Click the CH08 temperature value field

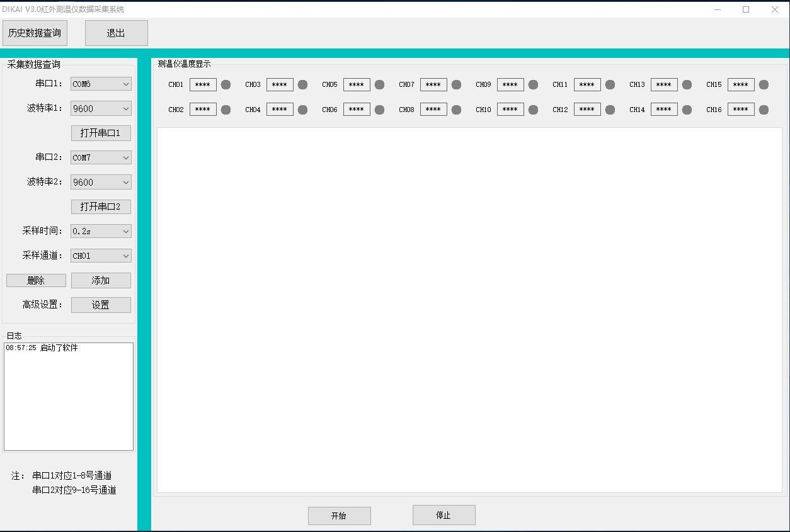tap(433, 110)
